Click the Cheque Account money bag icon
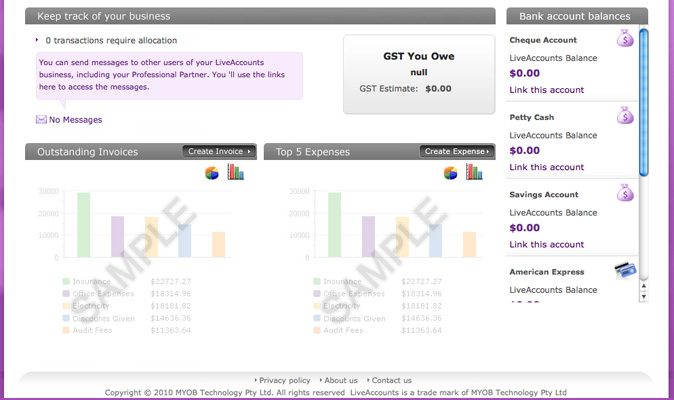 point(625,38)
